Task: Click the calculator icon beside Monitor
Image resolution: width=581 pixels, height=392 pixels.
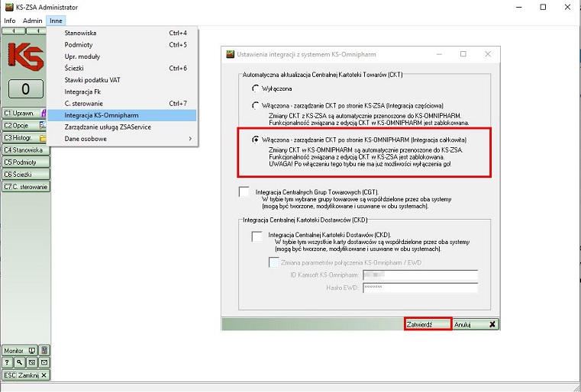Action: [x=44, y=350]
